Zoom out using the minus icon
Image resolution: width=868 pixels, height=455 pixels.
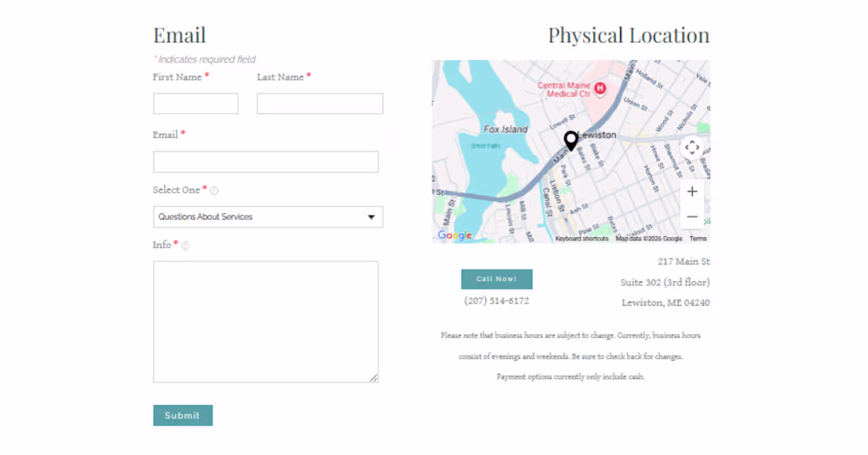click(x=692, y=216)
